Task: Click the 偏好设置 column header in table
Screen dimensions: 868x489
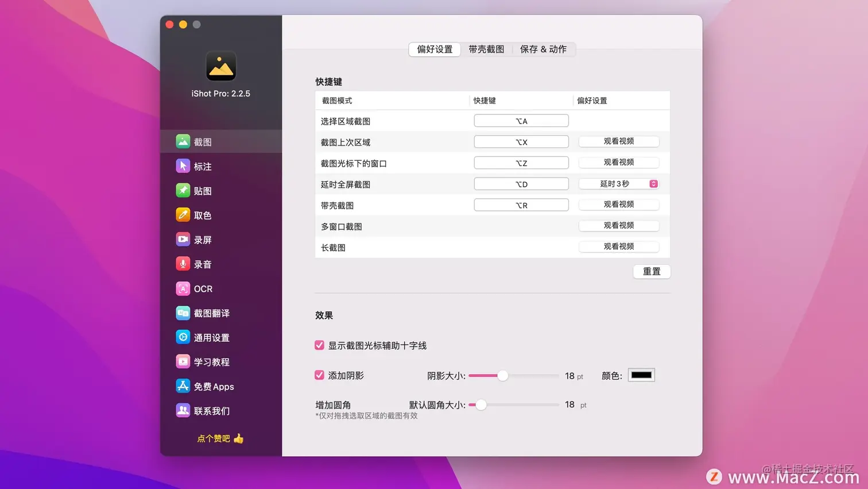Action: 592,101
